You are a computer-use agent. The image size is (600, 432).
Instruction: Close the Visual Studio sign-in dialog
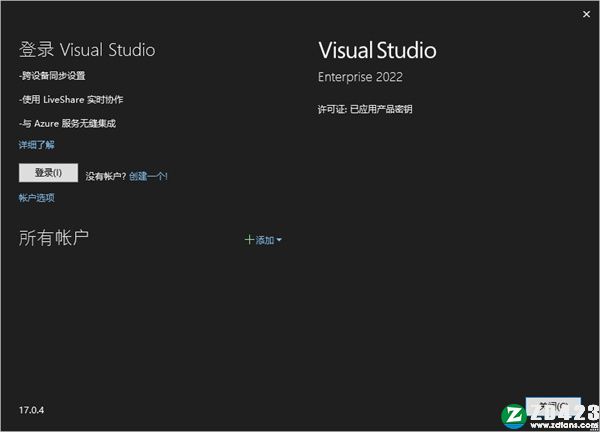tap(586, 14)
